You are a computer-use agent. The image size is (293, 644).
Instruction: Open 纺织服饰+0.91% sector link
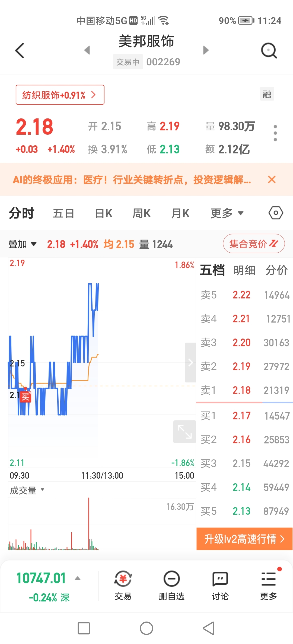pos(60,95)
